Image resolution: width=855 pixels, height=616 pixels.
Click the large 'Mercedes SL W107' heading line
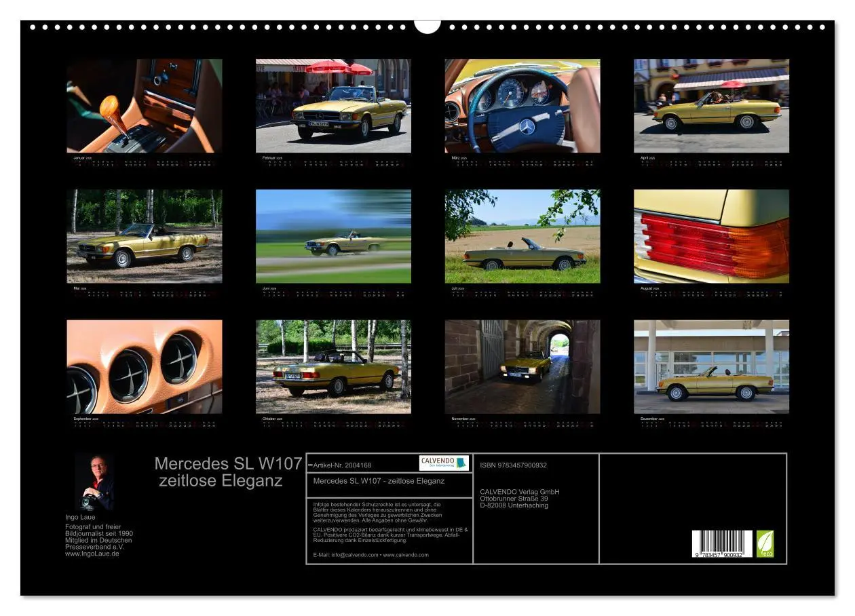coord(228,463)
